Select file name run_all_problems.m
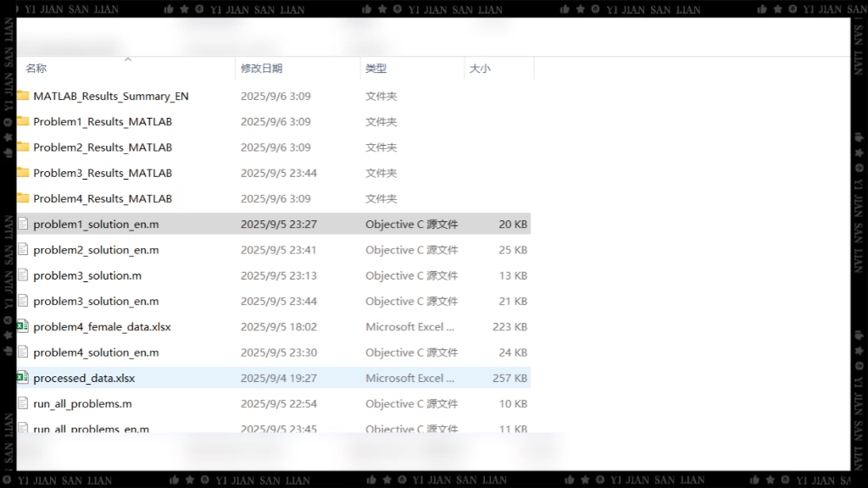Image resolution: width=868 pixels, height=488 pixels. (x=82, y=403)
